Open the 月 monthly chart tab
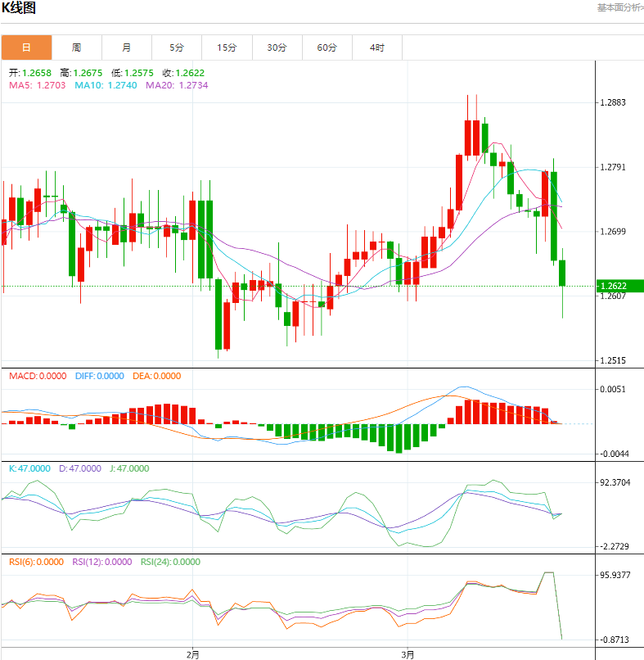The image size is (644, 660). click(127, 47)
